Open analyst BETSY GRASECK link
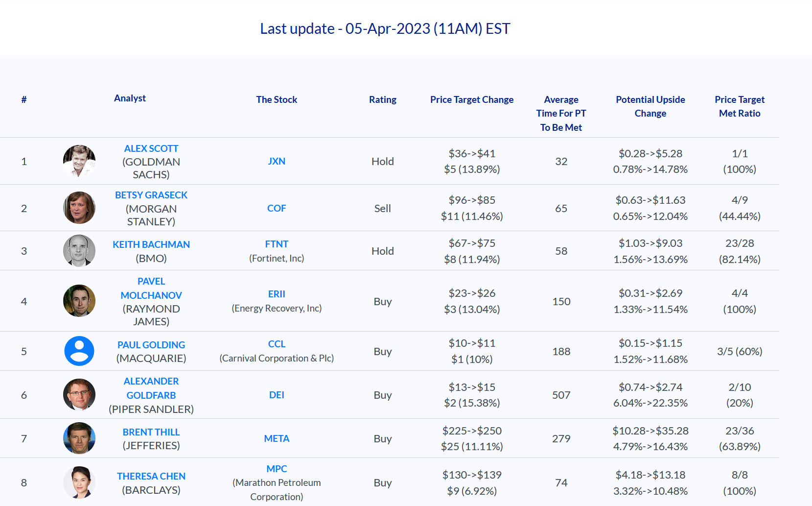812x506 pixels. click(x=151, y=195)
